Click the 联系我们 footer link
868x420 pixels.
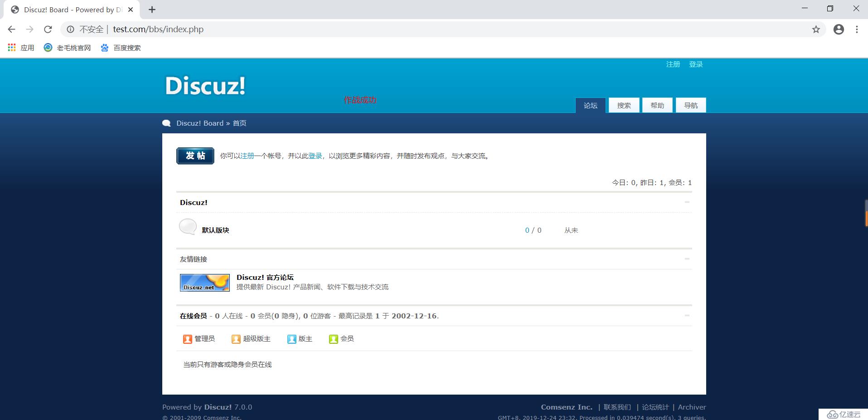pos(617,407)
